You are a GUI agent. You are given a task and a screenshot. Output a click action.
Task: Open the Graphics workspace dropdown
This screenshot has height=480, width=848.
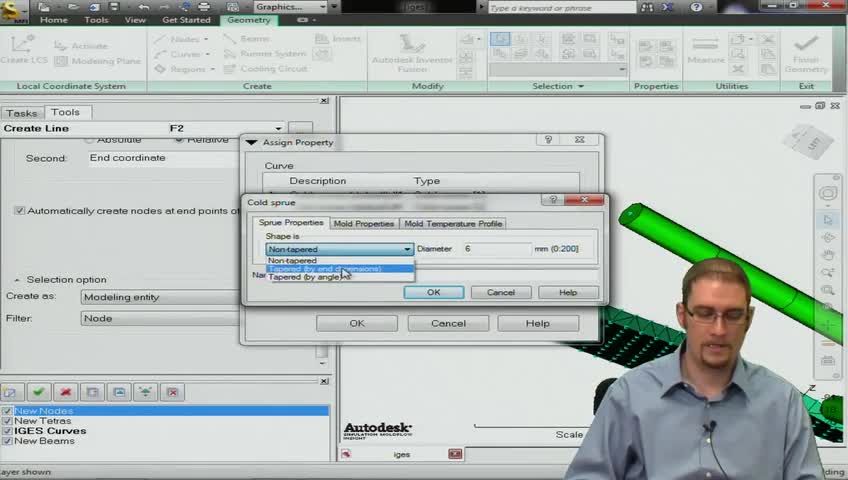tap(290, 7)
